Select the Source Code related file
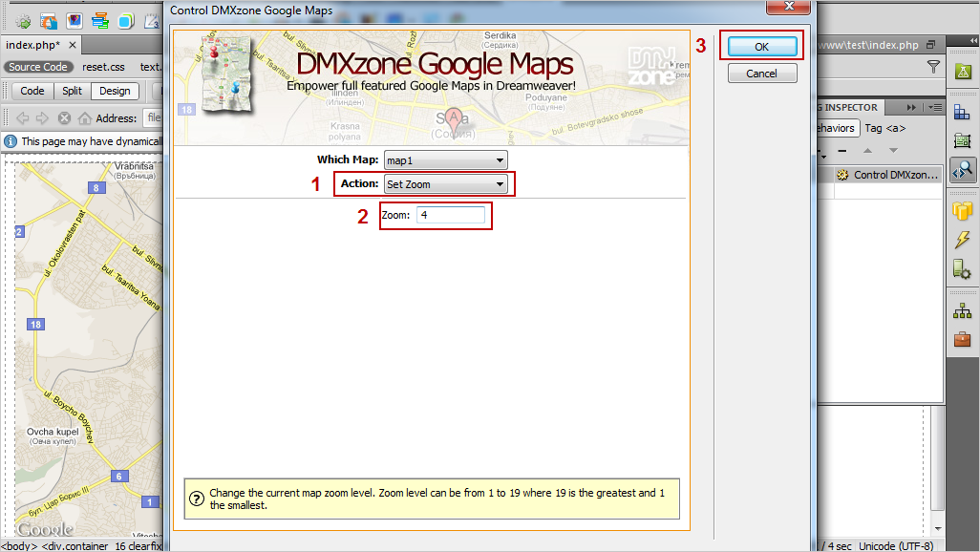The image size is (980, 552). pyautogui.click(x=38, y=67)
